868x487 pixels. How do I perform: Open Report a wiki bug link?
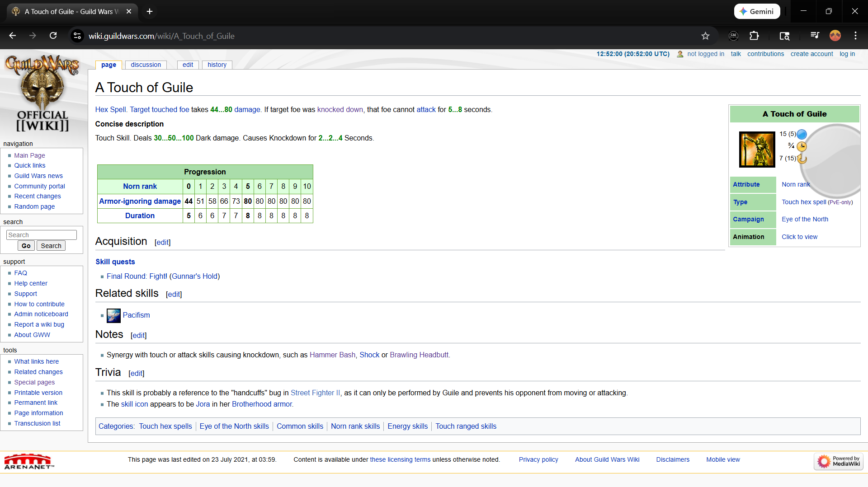[39, 324]
